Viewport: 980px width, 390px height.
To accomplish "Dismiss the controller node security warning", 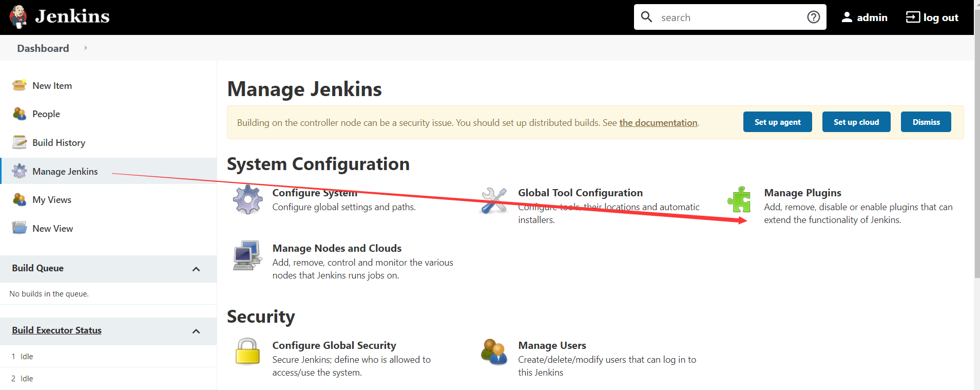I will point(926,122).
